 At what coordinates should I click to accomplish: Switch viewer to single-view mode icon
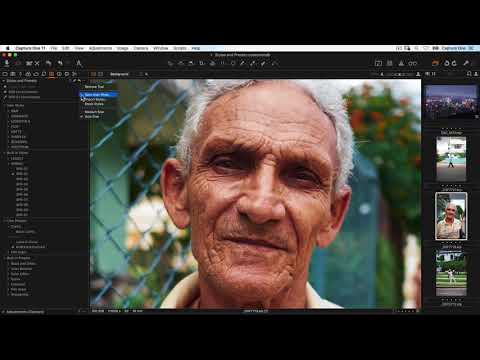point(101,74)
